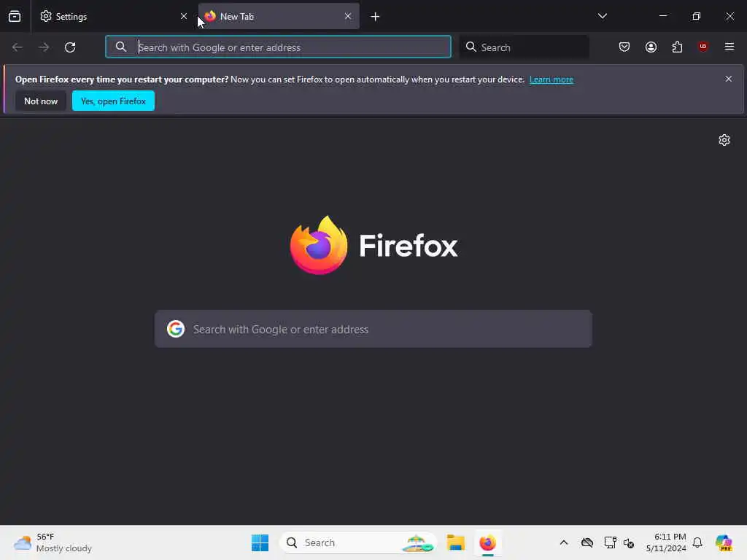Switch to the Settings tab
Image resolution: width=747 pixels, height=560 pixels.
tap(114, 16)
